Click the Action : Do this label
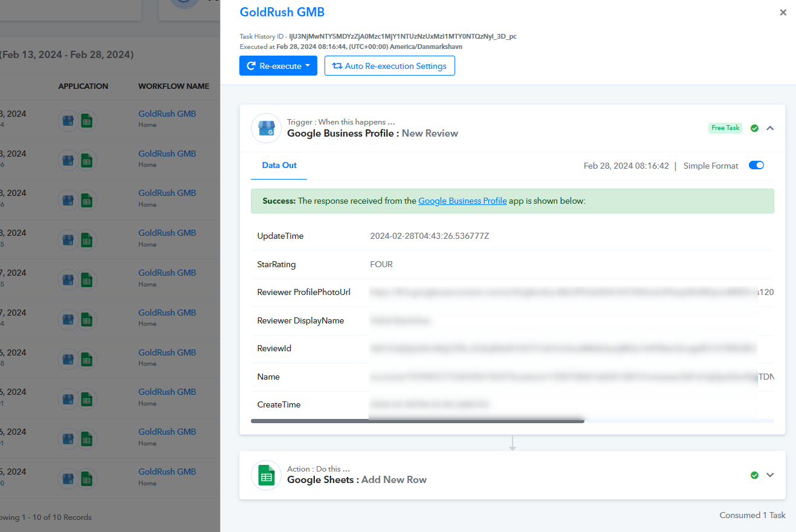The width and height of the screenshot is (796, 532). pos(319,469)
